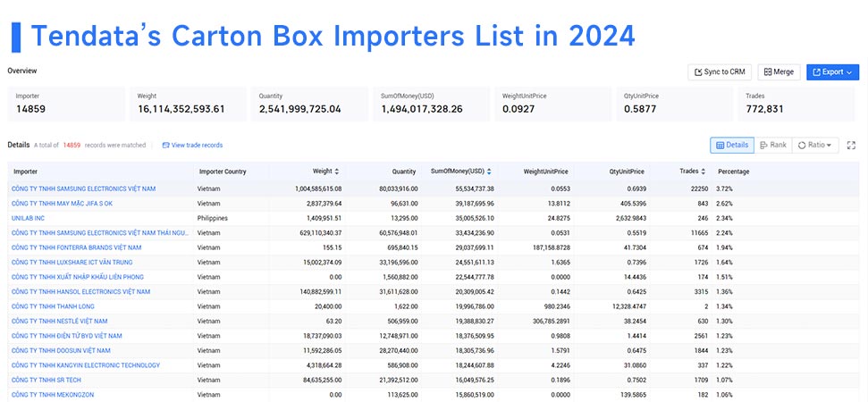Click the Trades overview card 772,831
The width and height of the screenshot is (868, 402).
(x=797, y=104)
